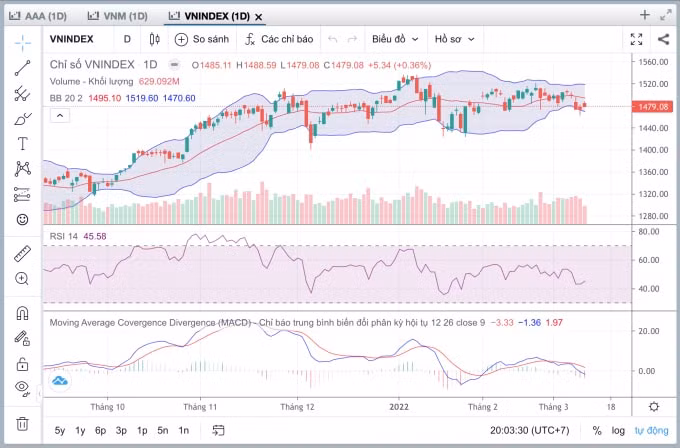The image size is (680, 448).
Task: Click the share chart icon
Action: pos(664,39)
